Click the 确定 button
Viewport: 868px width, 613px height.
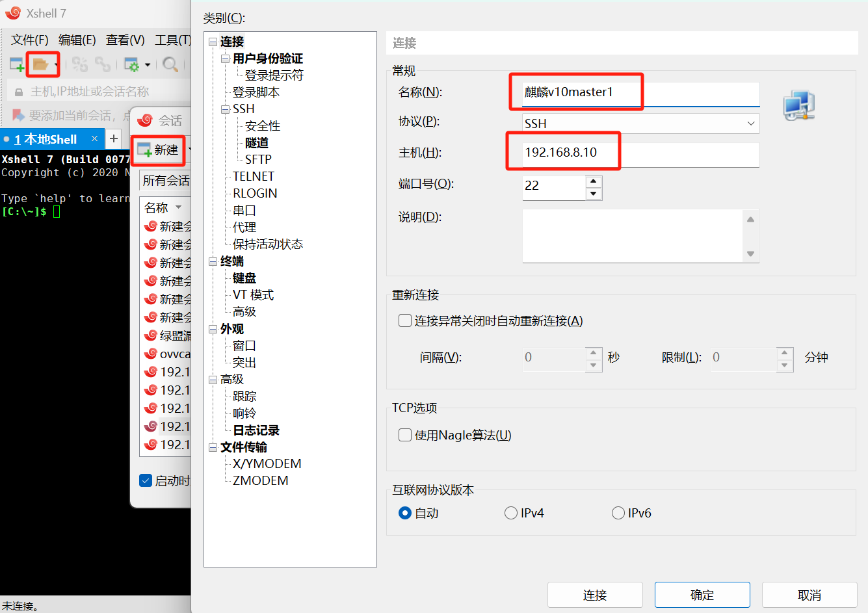point(702,595)
